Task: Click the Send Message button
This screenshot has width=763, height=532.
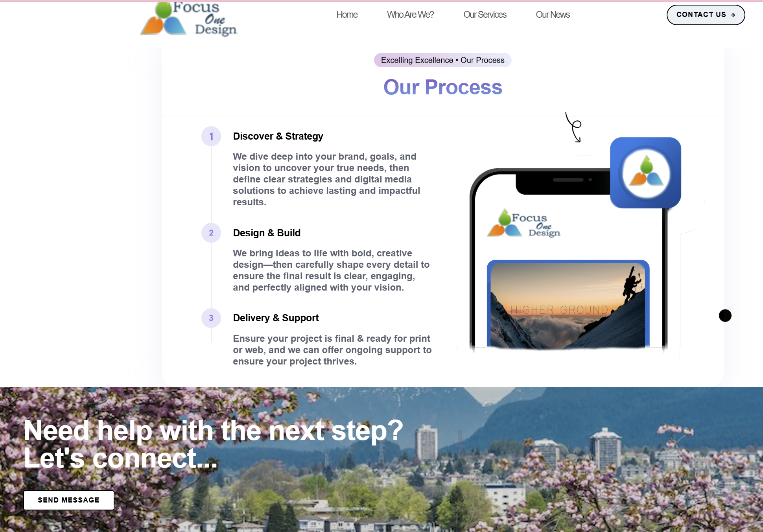Action: [x=69, y=500]
